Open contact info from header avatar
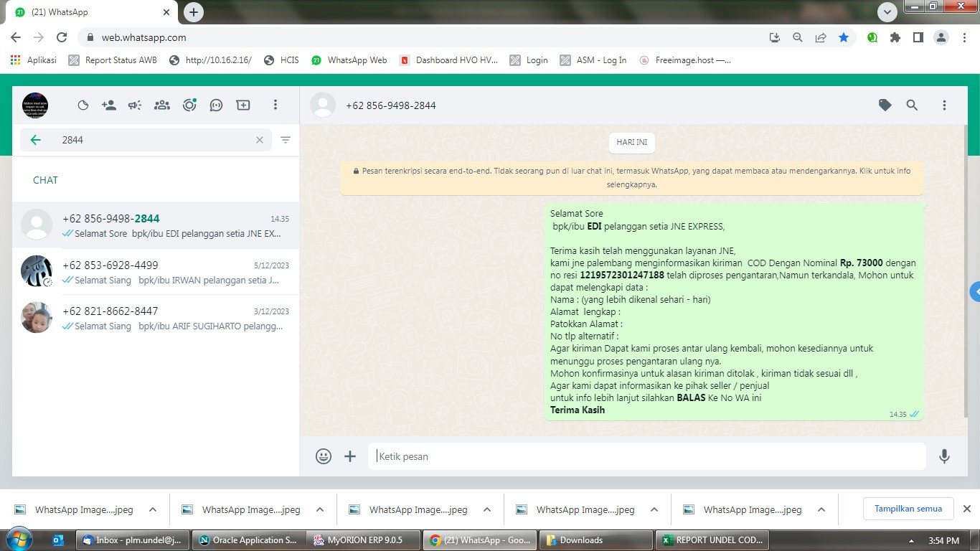The image size is (980, 551). pos(323,105)
